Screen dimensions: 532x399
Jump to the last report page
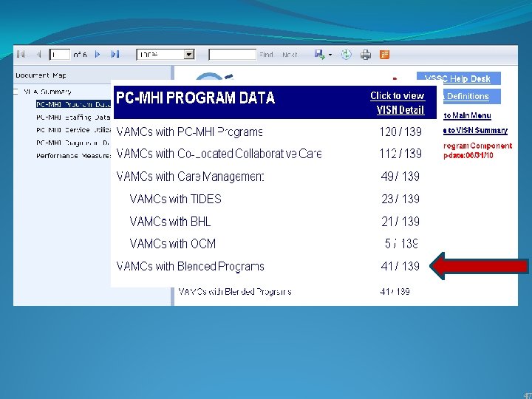click(x=115, y=54)
